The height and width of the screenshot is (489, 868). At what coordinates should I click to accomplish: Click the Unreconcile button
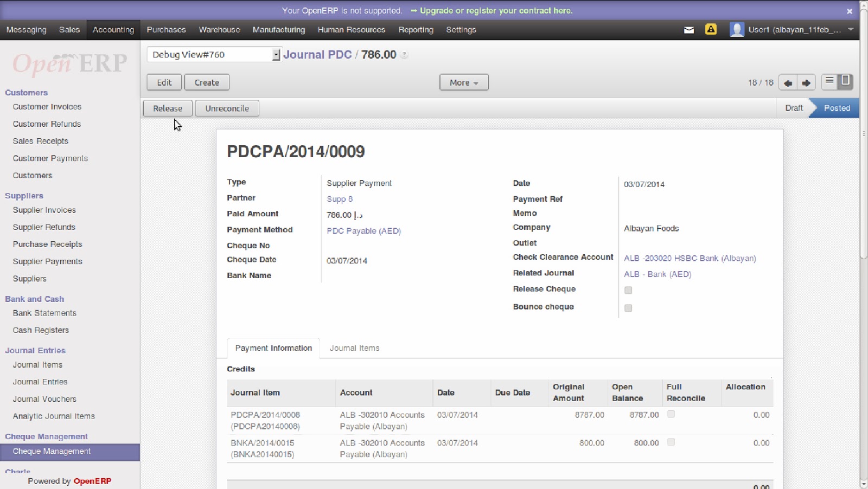click(227, 108)
